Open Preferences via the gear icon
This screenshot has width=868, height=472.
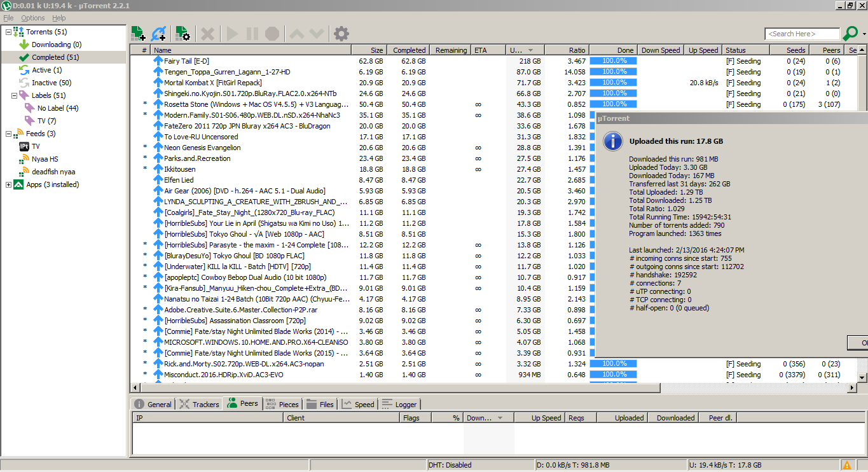[341, 34]
